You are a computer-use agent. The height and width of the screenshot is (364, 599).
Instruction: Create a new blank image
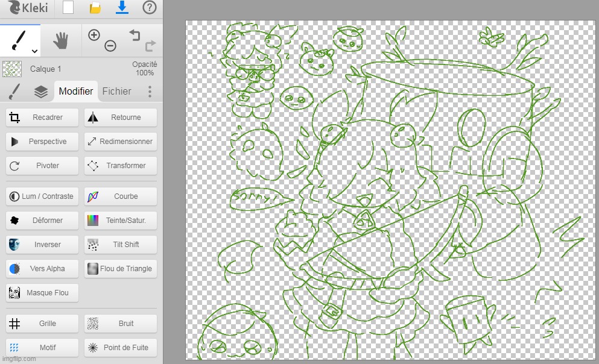(68, 8)
